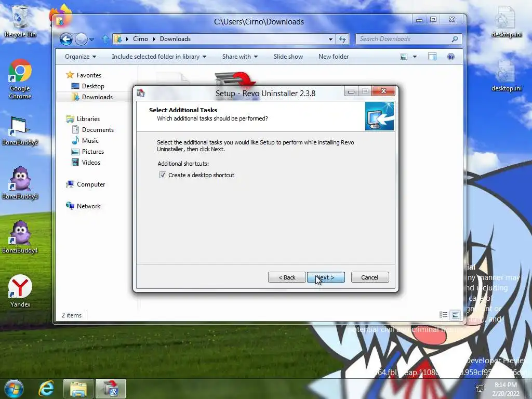Change your view icon in Explorer
The image size is (532, 399).
click(x=403, y=57)
